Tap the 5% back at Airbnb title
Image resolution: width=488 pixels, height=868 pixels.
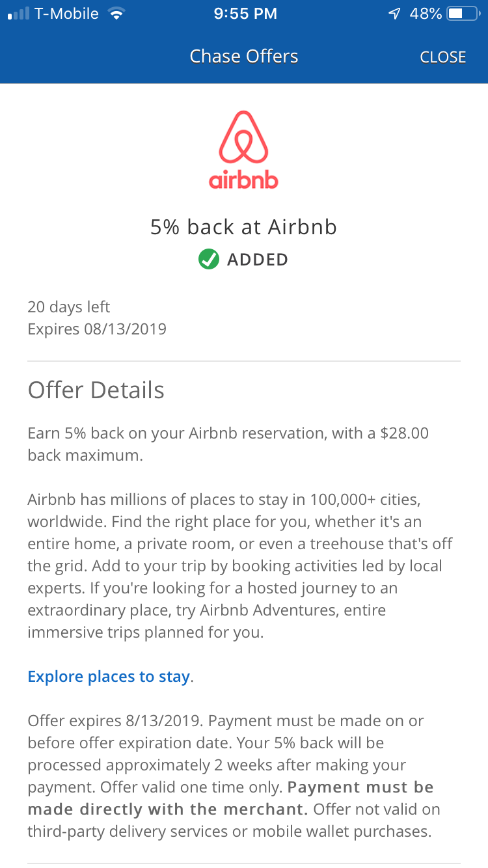coord(243,227)
